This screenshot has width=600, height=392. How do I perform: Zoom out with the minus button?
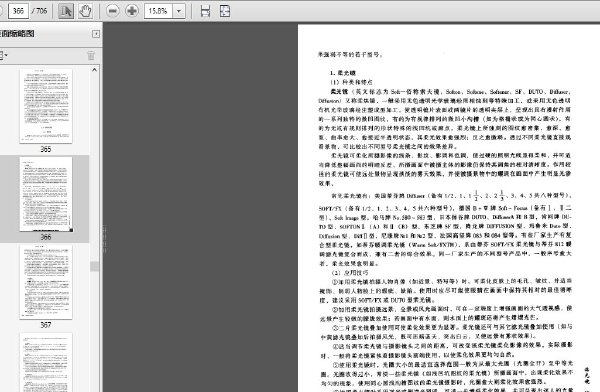tap(112, 11)
